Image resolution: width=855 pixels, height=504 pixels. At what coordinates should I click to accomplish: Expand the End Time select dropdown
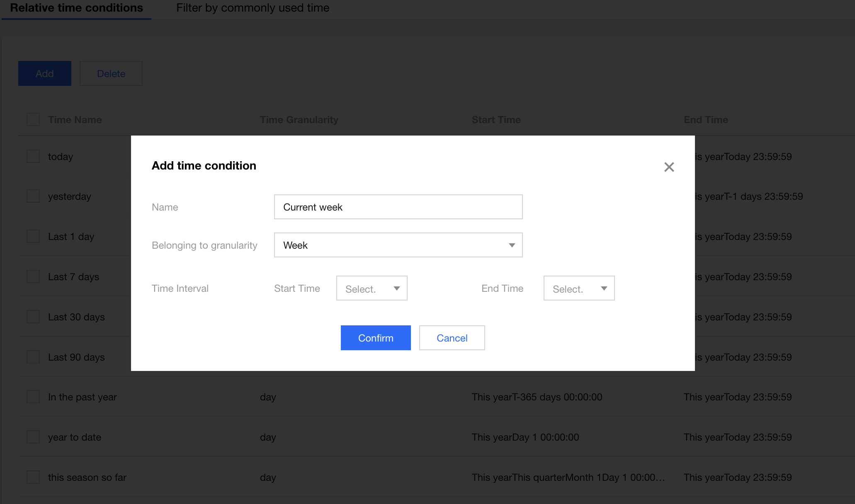pos(579,288)
